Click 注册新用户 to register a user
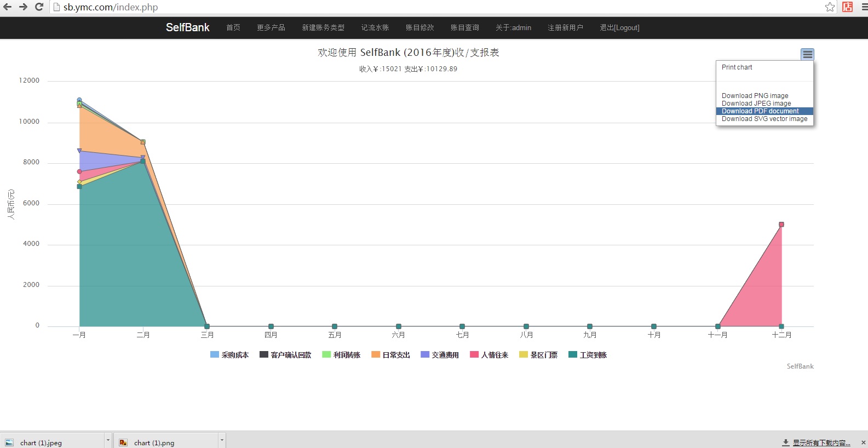Viewport: 868px width, 448px height. click(566, 27)
